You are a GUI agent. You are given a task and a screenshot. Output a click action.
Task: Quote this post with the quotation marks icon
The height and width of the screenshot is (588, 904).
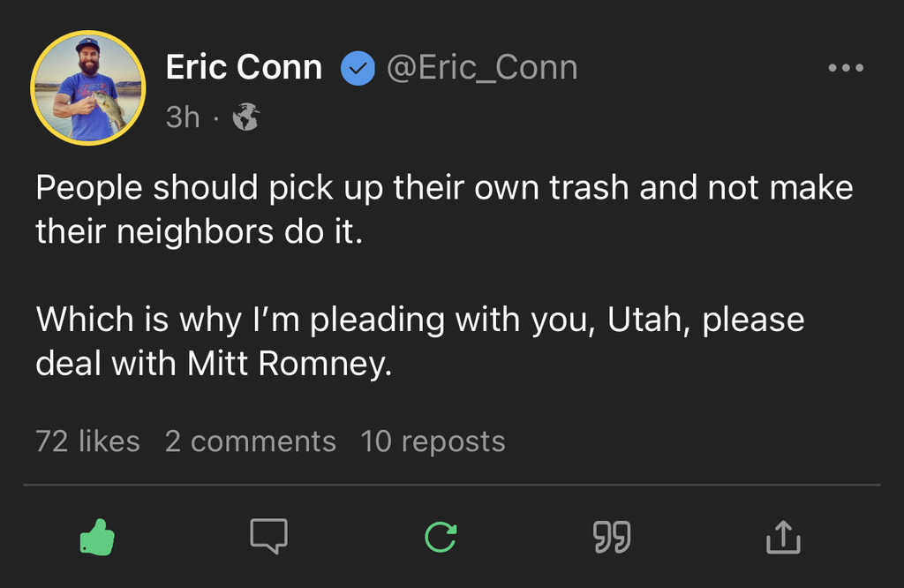(x=611, y=536)
